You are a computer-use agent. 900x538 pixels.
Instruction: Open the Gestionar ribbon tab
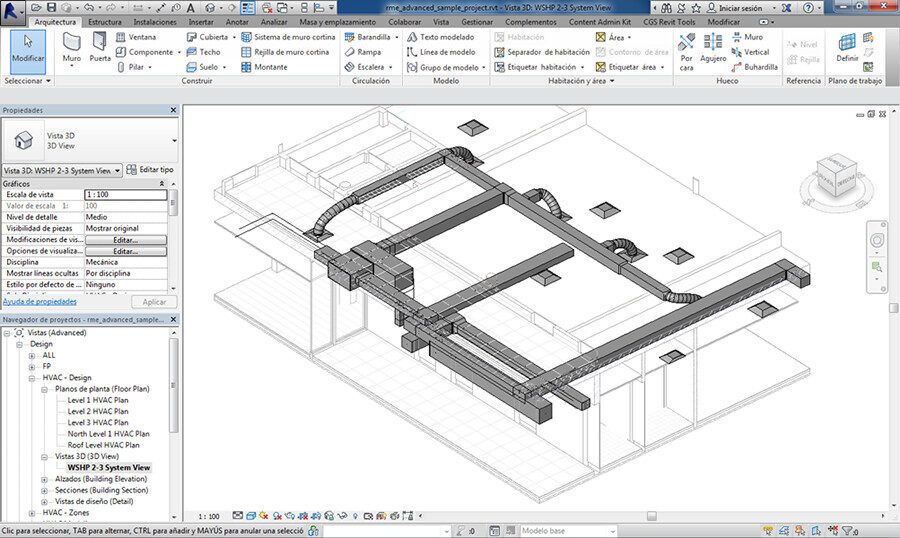point(477,21)
